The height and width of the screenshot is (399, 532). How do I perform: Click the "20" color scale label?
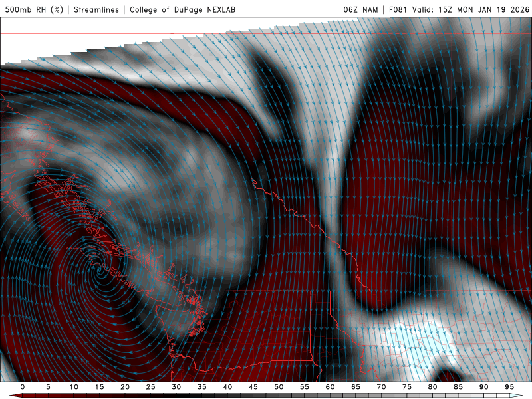(x=125, y=387)
